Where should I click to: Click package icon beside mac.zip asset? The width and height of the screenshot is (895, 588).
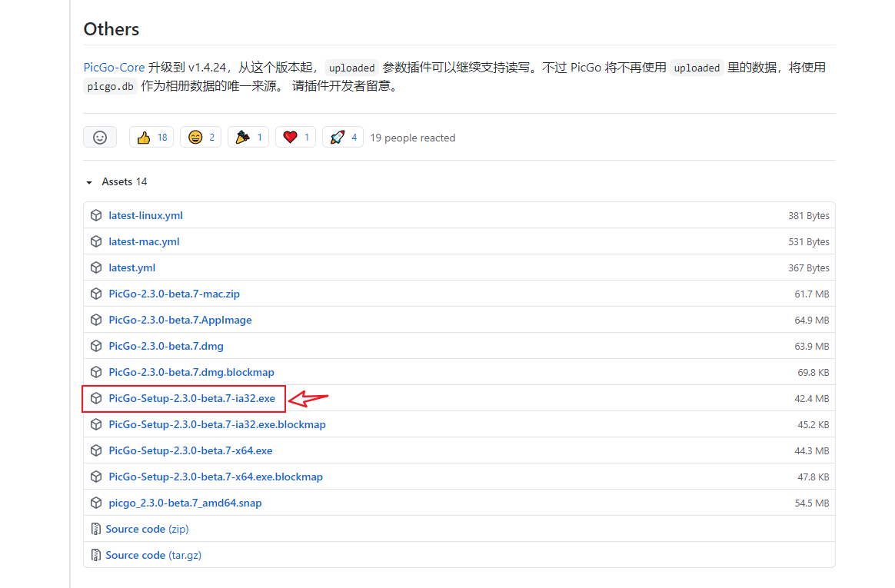tap(96, 294)
